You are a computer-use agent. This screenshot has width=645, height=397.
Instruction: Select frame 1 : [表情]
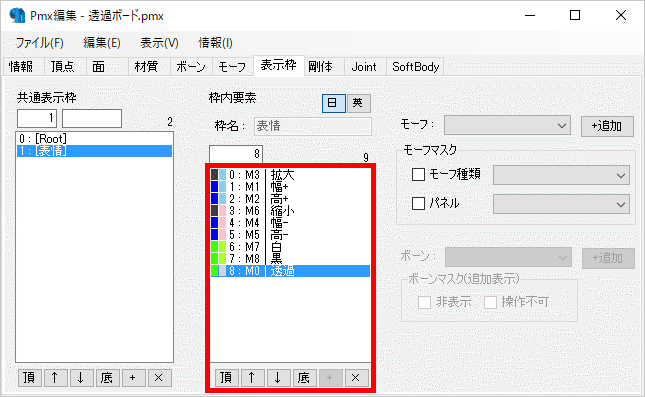pos(94,151)
